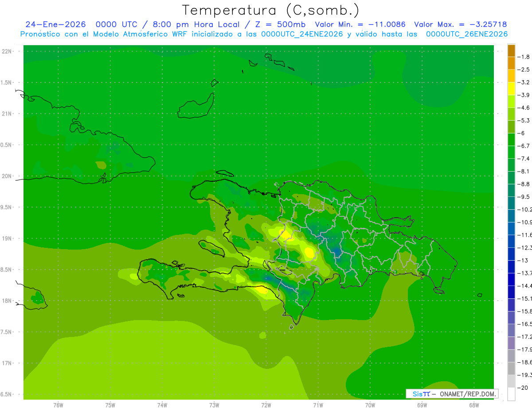The width and height of the screenshot is (532, 411).
Task: Click the '75W' longitude label
Action: 110,405
